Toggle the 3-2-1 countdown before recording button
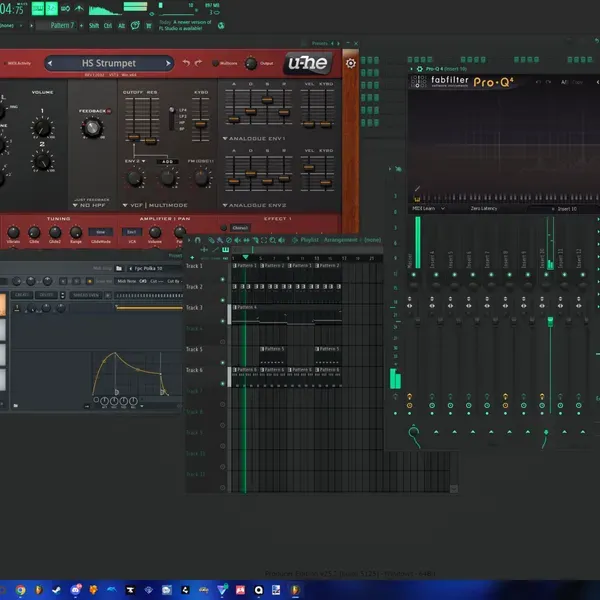Image resolution: width=600 pixels, height=600 pixels. [51, 8]
